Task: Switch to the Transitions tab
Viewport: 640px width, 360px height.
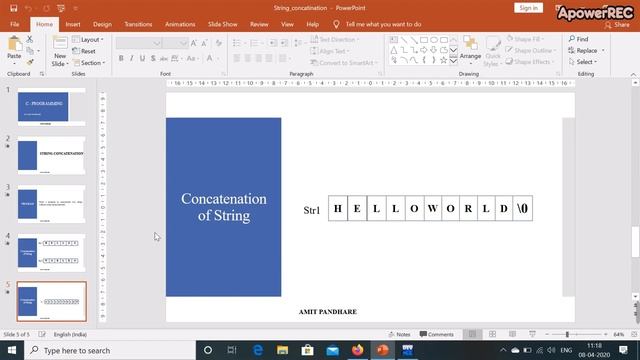Action: point(138,24)
